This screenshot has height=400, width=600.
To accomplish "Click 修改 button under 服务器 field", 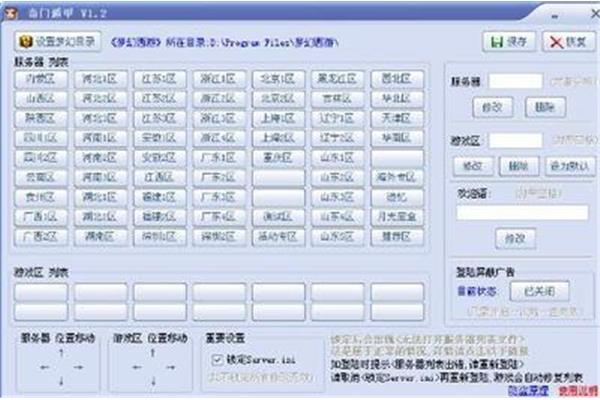I will (x=492, y=107).
